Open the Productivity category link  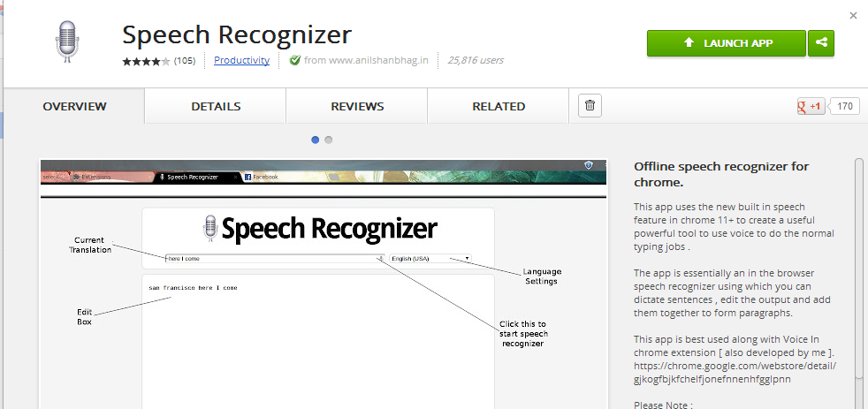tap(242, 60)
